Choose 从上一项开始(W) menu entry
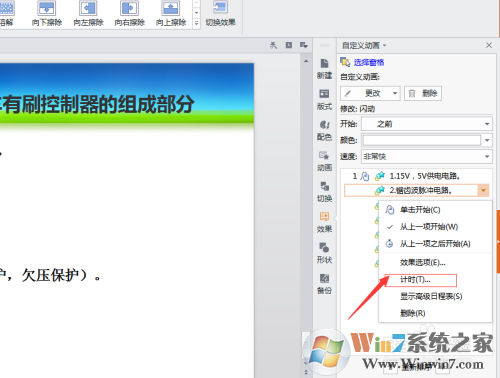The image size is (500, 378). [435, 227]
